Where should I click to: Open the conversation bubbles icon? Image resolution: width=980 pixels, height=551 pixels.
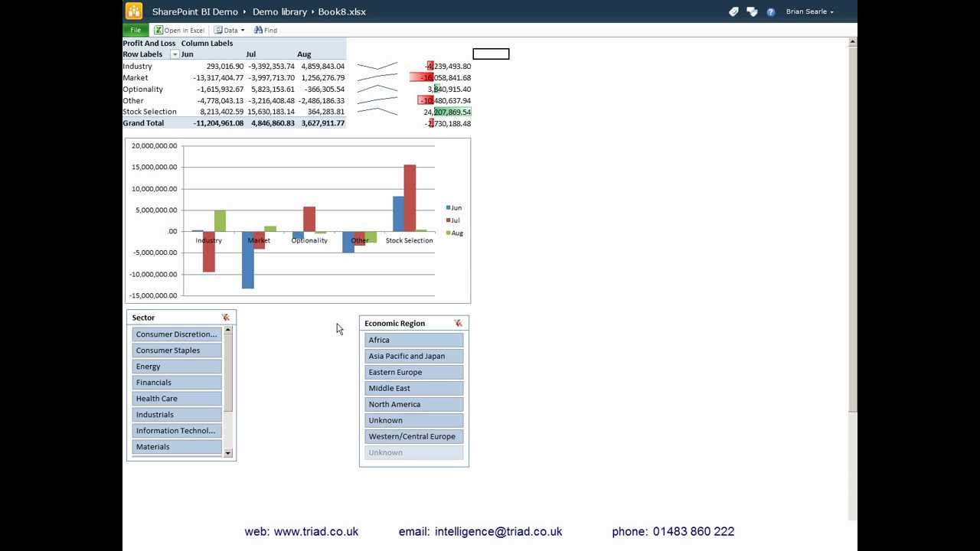tap(752, 11)
